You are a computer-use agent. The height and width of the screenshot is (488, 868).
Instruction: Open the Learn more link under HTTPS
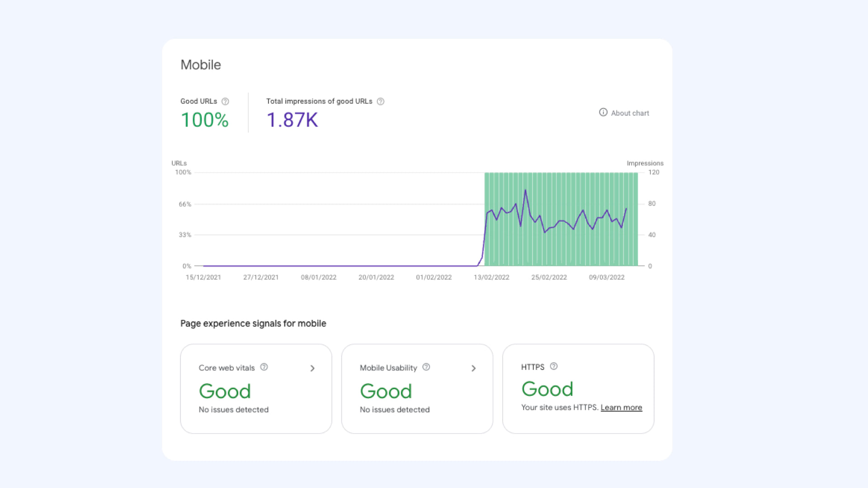(x=621, y=407)
